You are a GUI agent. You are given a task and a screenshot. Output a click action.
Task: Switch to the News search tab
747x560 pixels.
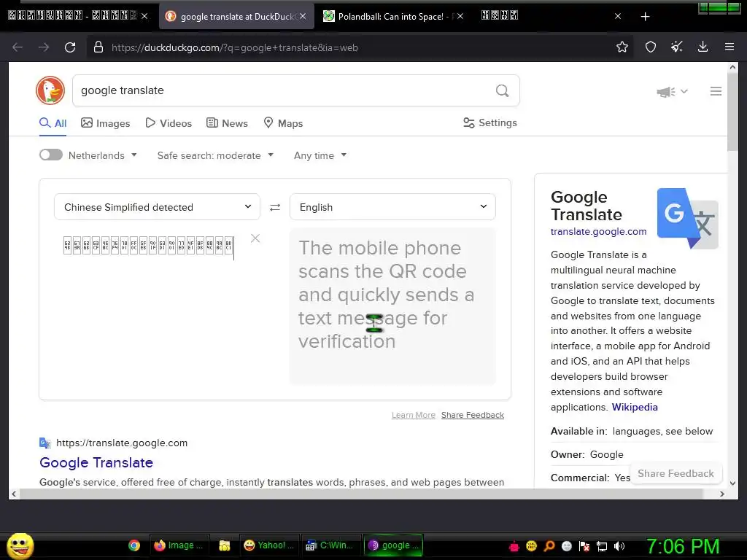click(228, 123)
